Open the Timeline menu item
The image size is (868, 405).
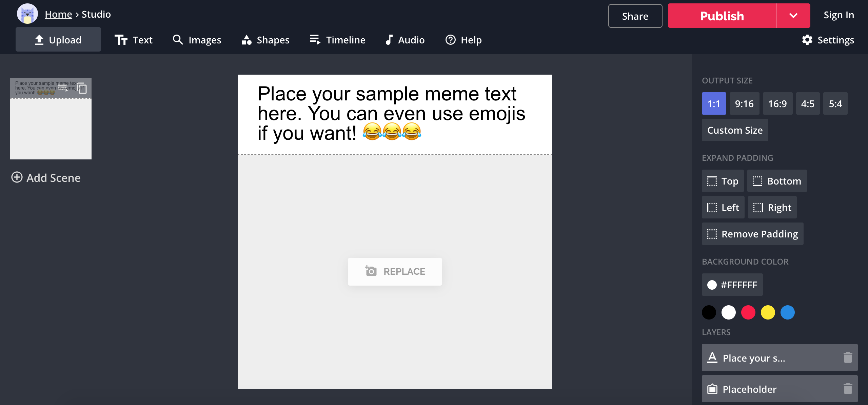tap(337, 40)
